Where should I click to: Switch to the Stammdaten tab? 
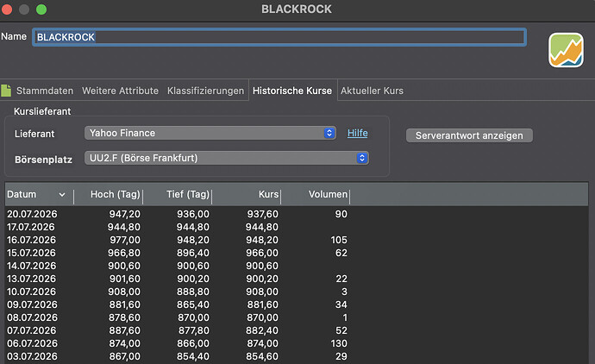[x=45, y=91]
